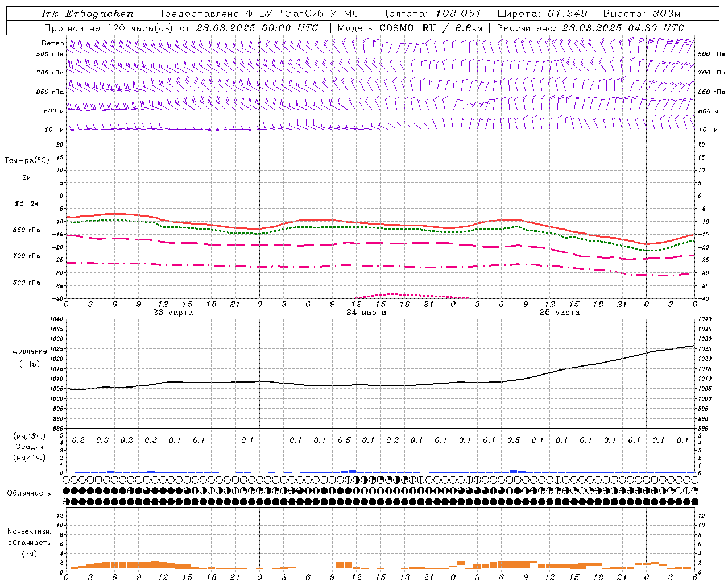
Task: Click the 23 марта date label
Action: [173, 313]
